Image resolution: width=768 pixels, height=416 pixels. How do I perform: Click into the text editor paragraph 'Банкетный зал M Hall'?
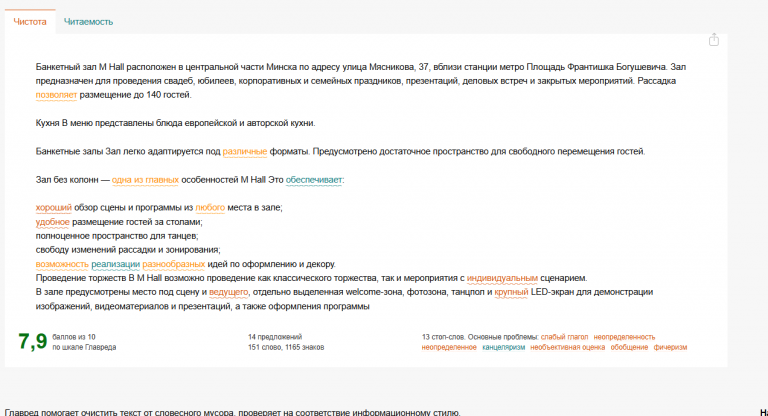[x=360, y=81]
